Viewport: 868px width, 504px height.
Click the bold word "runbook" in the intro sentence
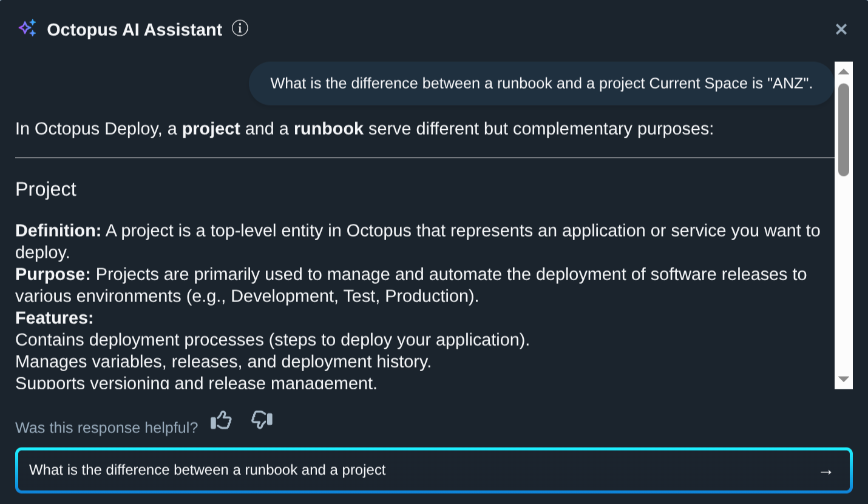(x=328, y=129)
